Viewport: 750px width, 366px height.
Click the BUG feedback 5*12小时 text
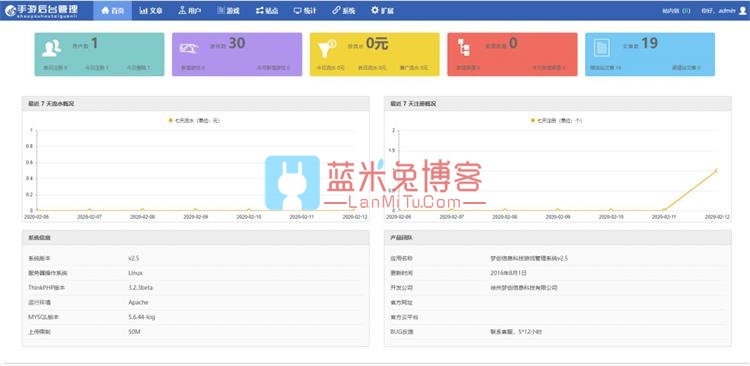[x=516, y=332]
